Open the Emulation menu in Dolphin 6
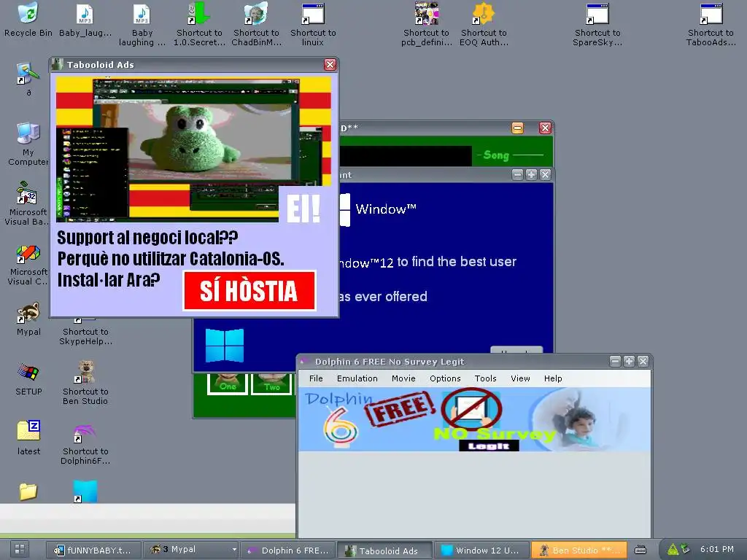 pos(357,378)
